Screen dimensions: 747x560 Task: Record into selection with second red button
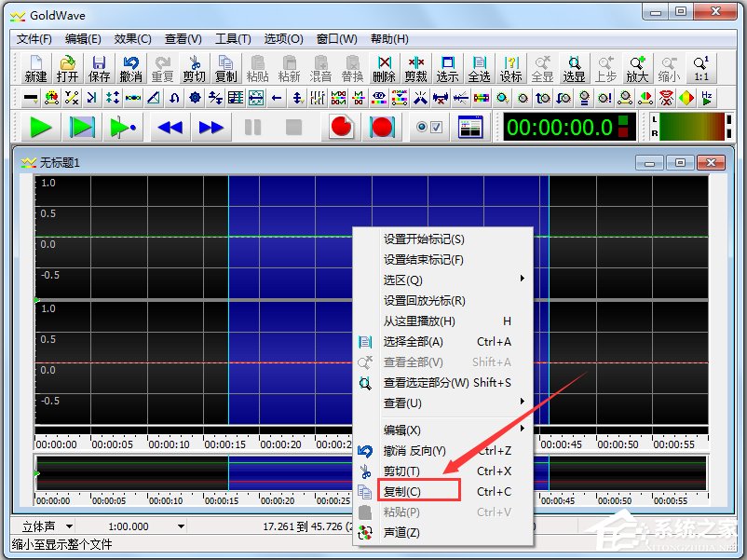coord(382,128)
